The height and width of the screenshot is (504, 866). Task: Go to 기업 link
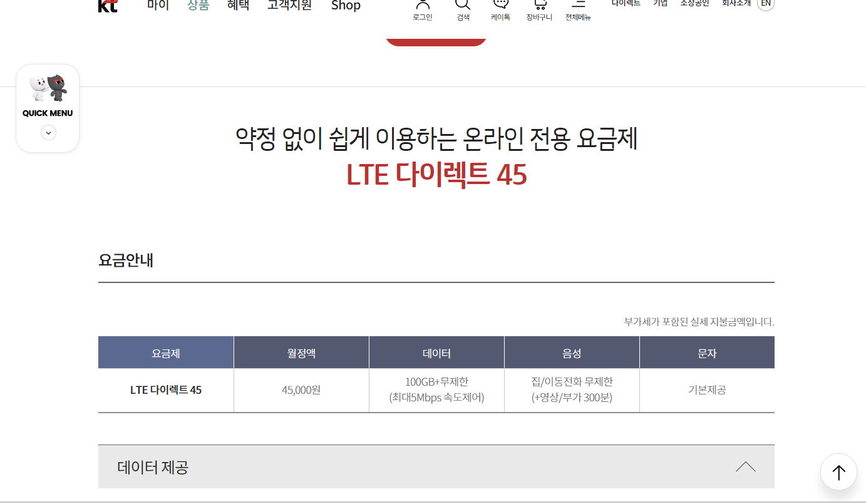pos(661,3)
